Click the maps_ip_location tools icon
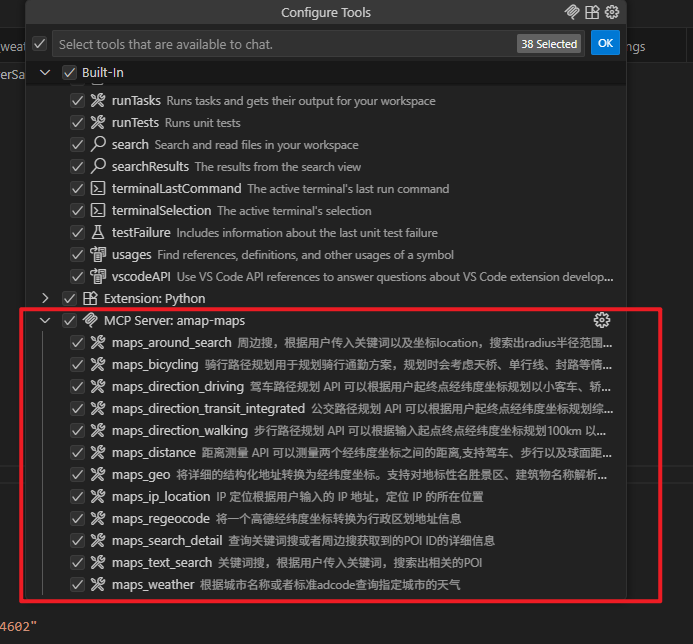Viewport: 693px width, 644px height. click(98, 496)
